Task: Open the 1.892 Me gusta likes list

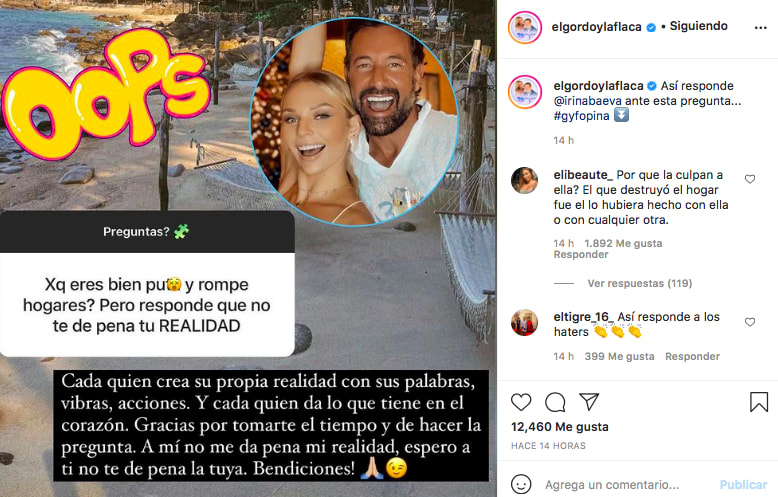Action: click(x=623, y=243)
